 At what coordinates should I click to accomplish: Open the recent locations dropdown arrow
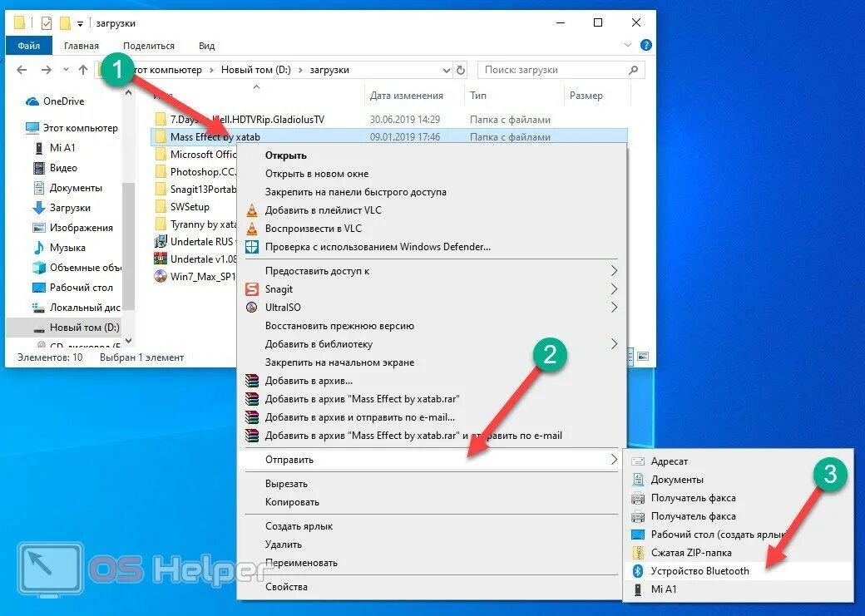click(67, 70)
